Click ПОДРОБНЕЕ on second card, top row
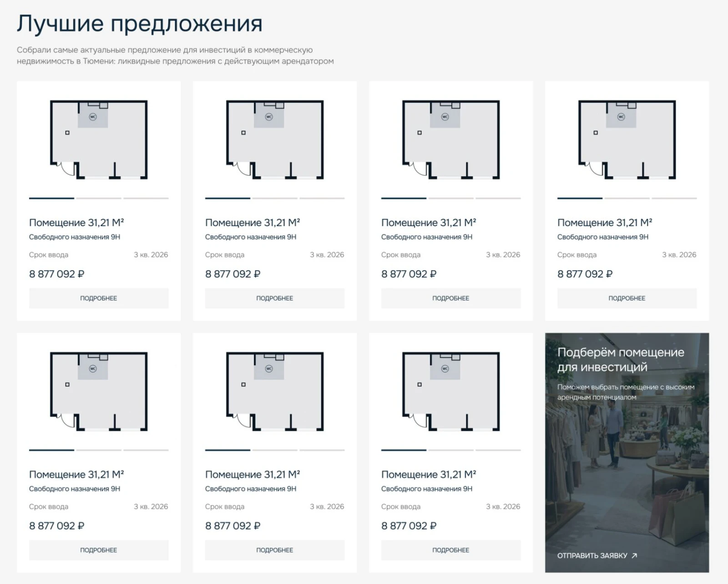The width and height of the screenshot is (728, 584). 275,298
